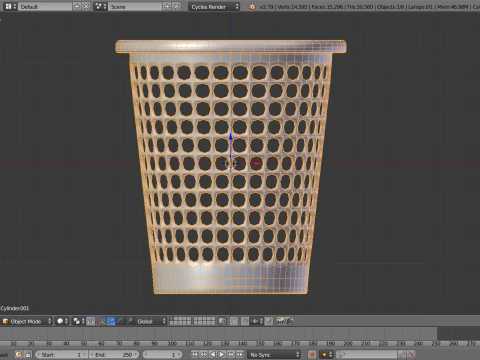Render OpenGL image of the viewport
This screenshot has height=360, width=480.
pos(280,321)
